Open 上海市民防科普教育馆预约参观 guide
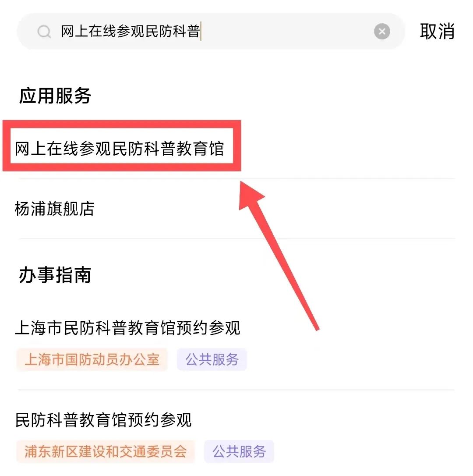The width and height of the screenshot is (473, 476). [x=127, y=328]
